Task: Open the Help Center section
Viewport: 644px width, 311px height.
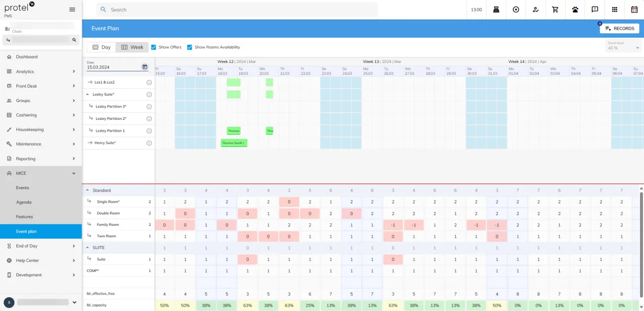Action: (x=28, y=260)
